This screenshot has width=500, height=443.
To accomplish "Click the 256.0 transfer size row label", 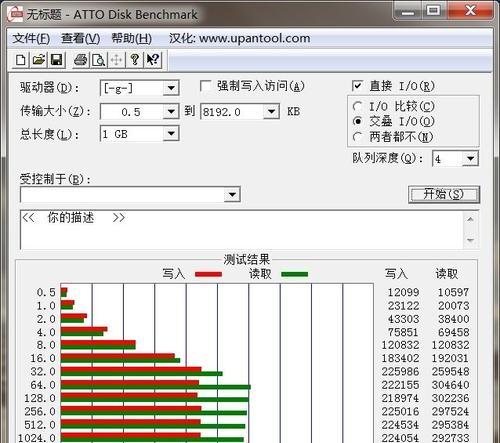I will pos(40,412).
